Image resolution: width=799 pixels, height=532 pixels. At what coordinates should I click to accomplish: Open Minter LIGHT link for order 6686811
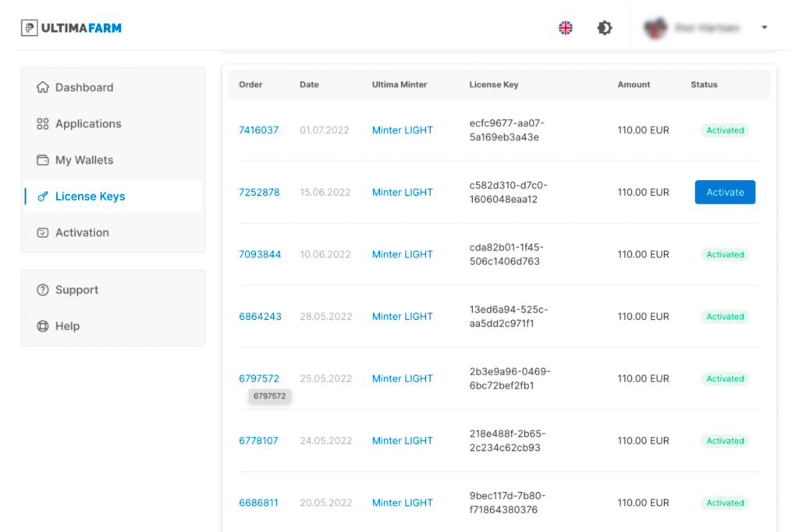click(x=402, y=503)
